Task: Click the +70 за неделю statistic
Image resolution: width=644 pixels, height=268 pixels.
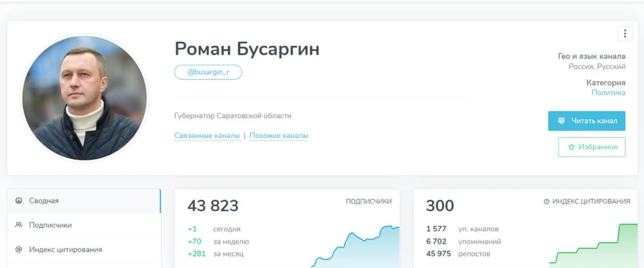Action: click(218, 242)
